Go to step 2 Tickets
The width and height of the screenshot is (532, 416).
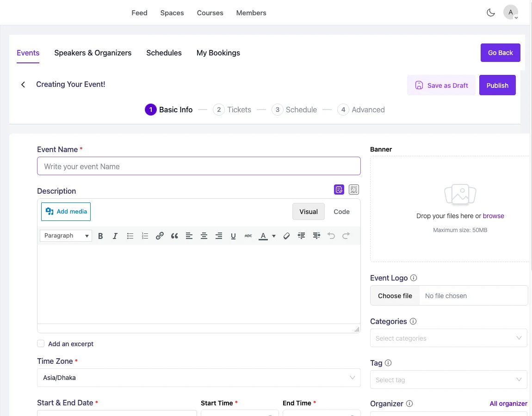232,110
